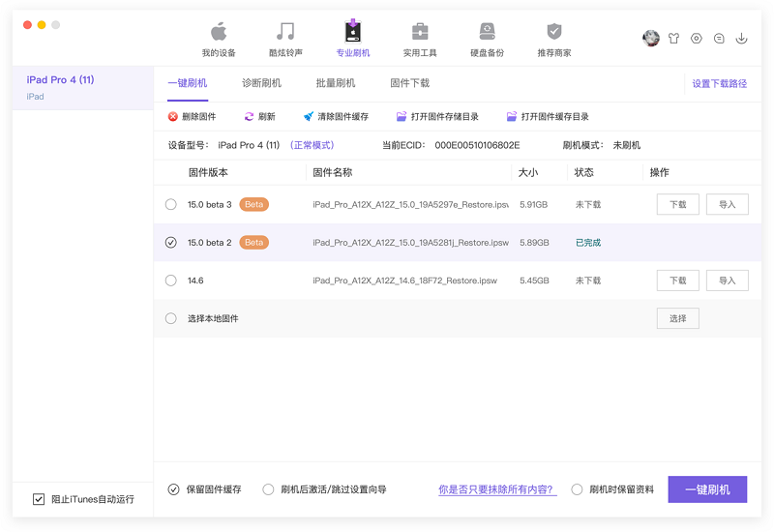Open the 实用工具 toolbox section
774x532 pixels.
[x=420, y=39]
